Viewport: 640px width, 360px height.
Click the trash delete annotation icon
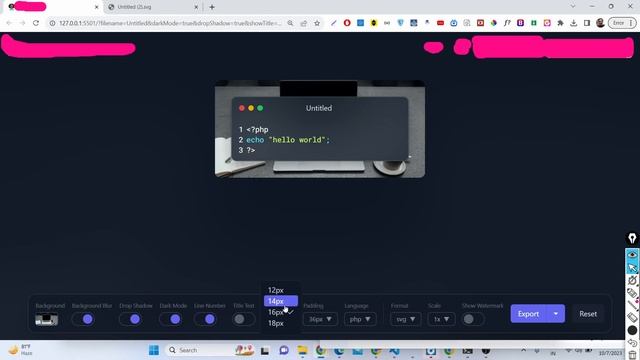(632, 356)
